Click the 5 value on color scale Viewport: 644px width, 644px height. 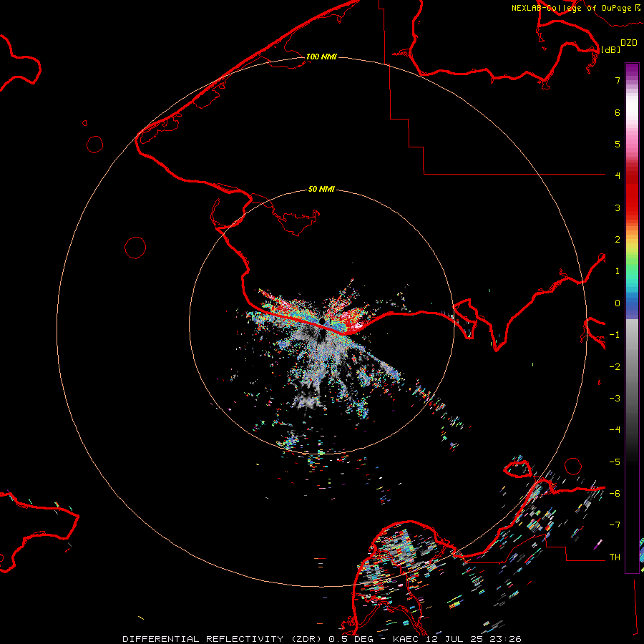618,144
